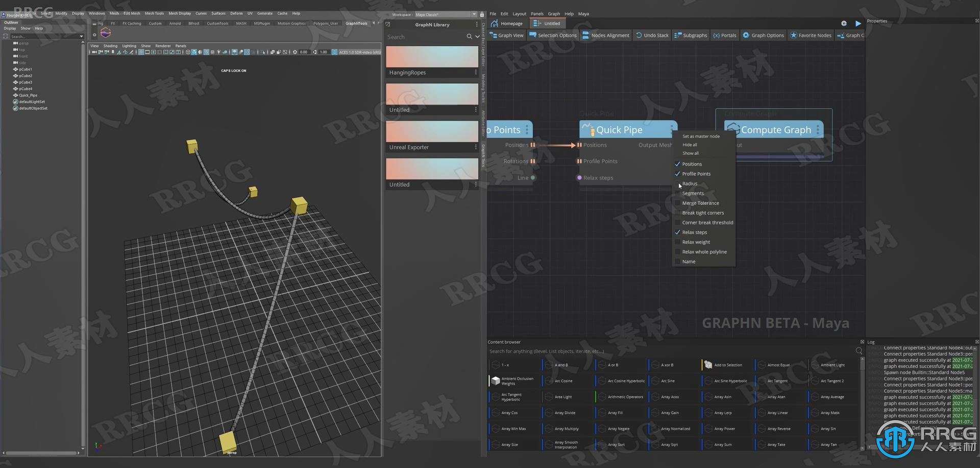Open the GraphN Panels menu

[x=537, y=14]
